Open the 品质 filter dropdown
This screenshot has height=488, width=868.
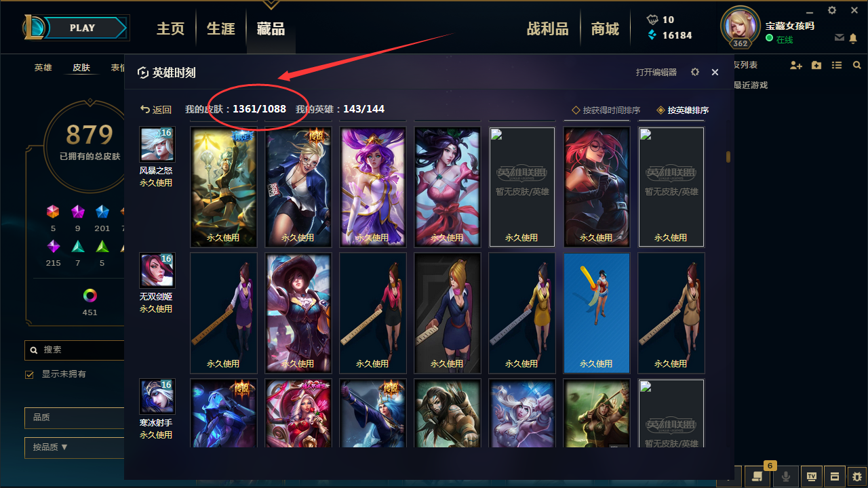74,418
